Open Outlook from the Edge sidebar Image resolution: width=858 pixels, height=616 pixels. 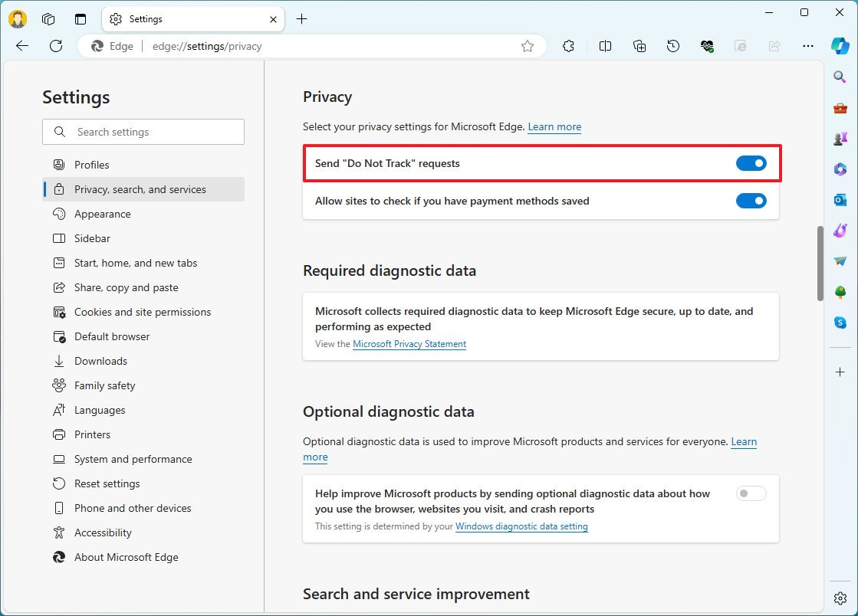pyautogui.click(x=839, y=200)
